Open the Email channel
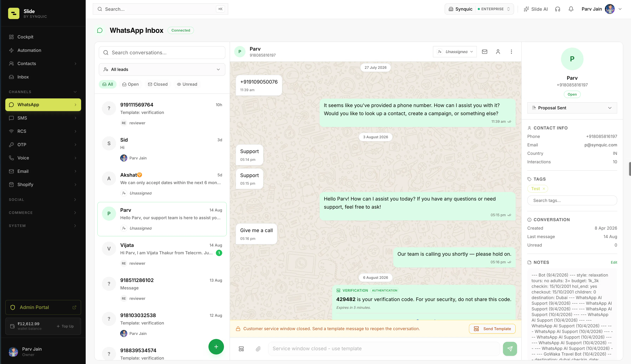Viewport: 631px width, 364px height. coord(43,171)
